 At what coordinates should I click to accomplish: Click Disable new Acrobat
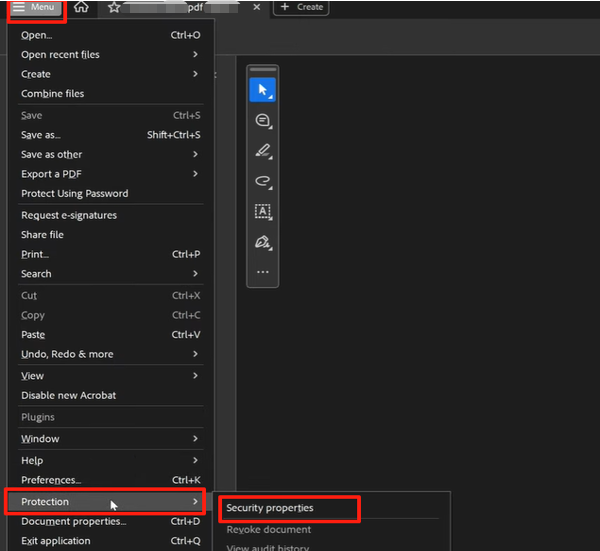coord(111,396)
